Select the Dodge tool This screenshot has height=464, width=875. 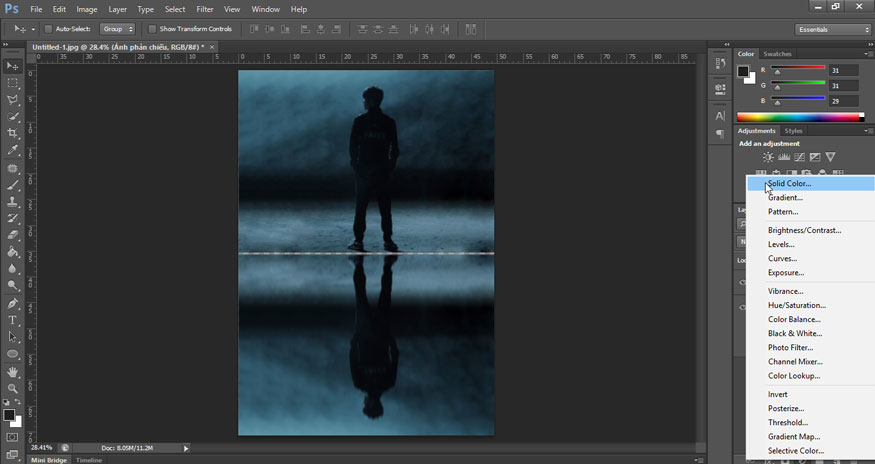coord(12,285)
